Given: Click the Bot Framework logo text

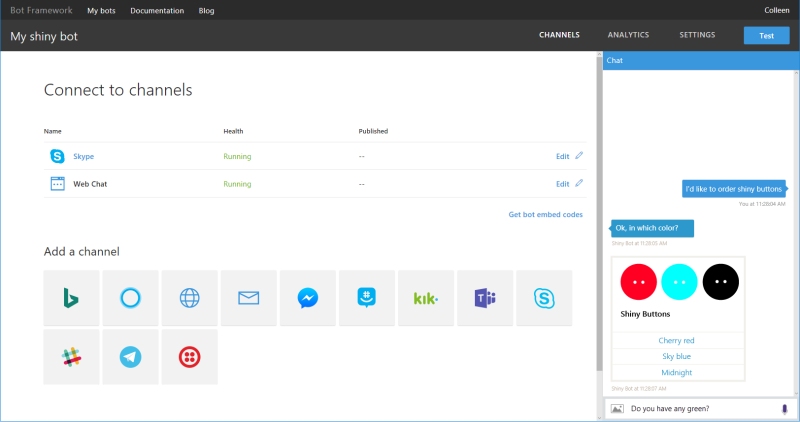Looking at the screenshot, I should point(41,10).
